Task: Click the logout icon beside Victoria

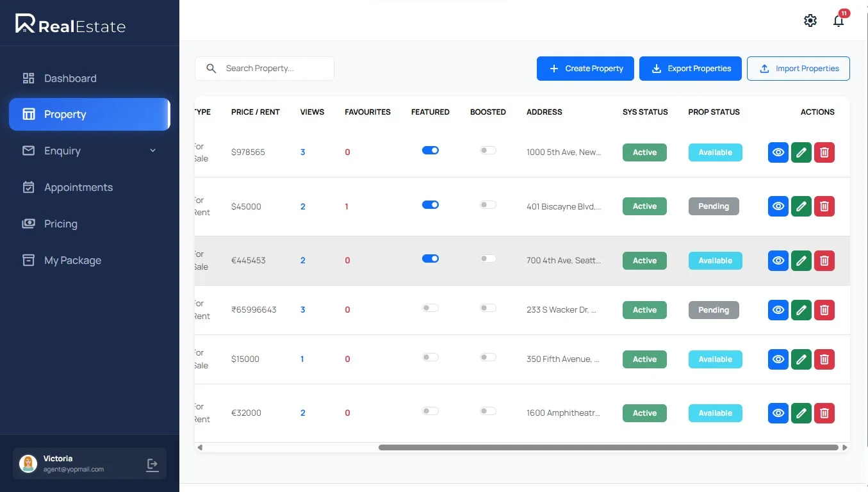Action: point(152,464)
